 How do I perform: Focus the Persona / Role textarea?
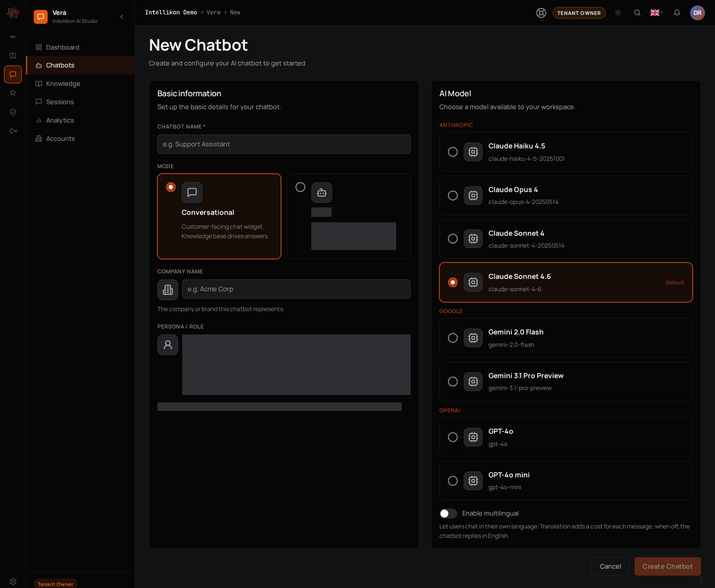click(x=296, y=365)
